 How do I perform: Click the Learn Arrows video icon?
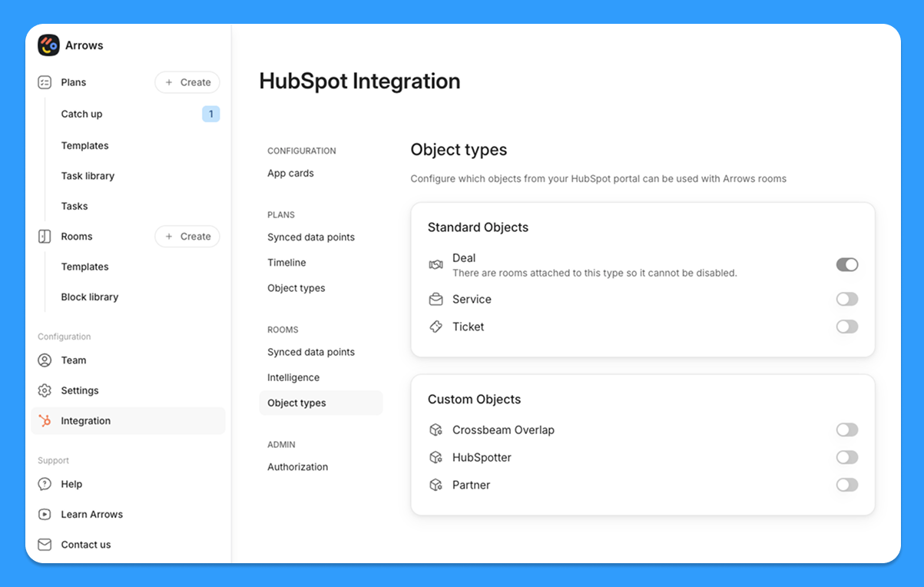pos(45,515)
